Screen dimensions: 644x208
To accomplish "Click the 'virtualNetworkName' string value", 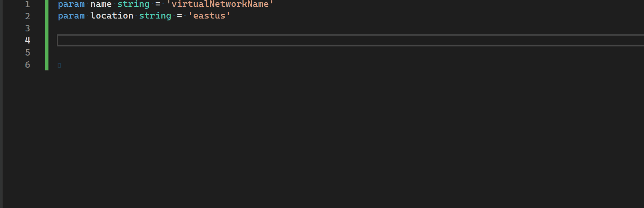I will coord(220,4).
